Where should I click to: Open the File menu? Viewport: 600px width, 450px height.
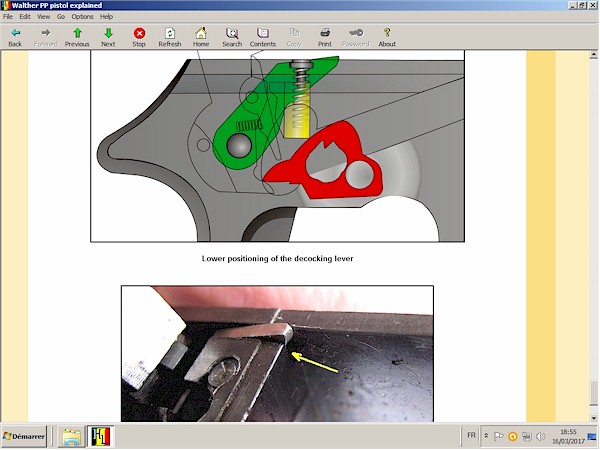(x=8, y=16)
